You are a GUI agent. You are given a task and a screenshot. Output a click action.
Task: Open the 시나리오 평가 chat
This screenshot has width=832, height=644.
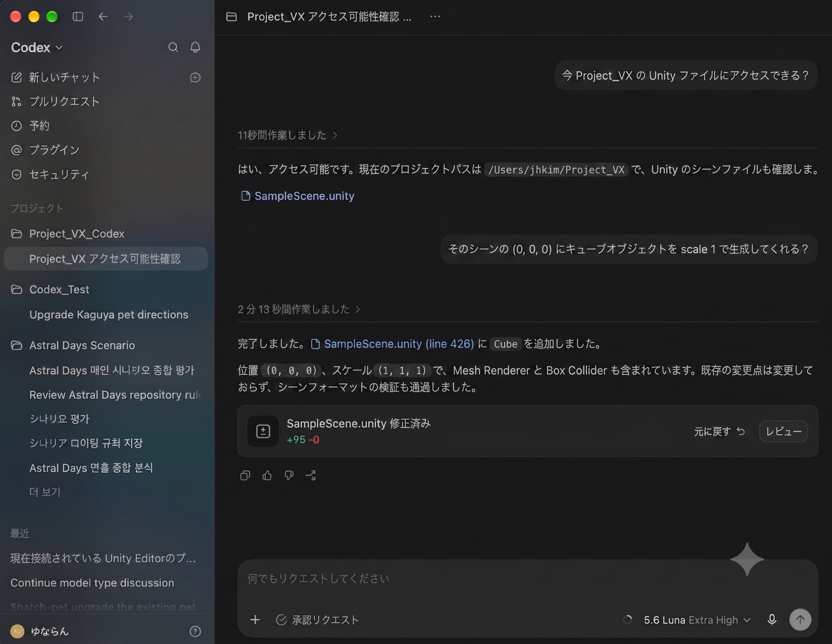click(x=59, y=419)
